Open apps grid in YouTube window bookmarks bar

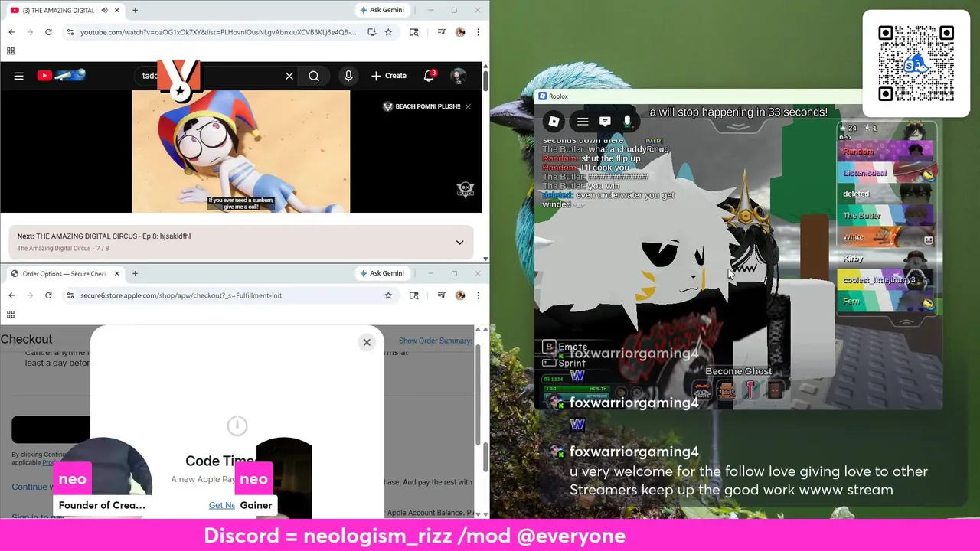point(11,51)
